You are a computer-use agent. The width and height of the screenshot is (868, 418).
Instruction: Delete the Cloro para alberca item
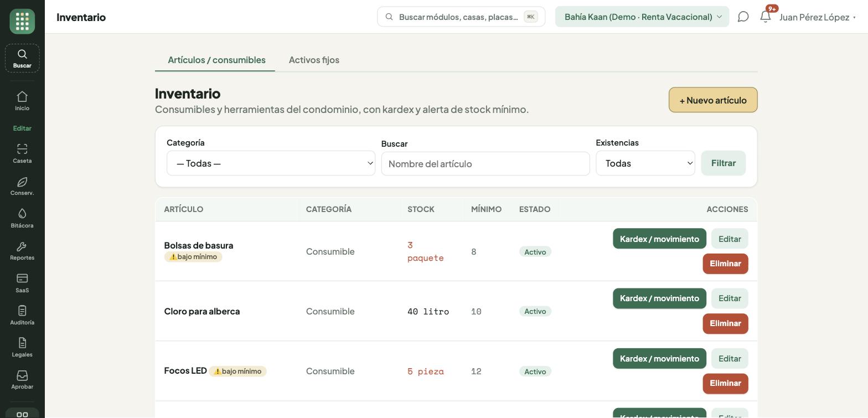[725, 323]
